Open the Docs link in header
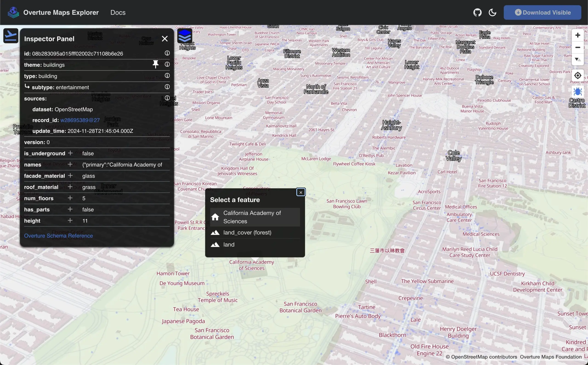 118,12
